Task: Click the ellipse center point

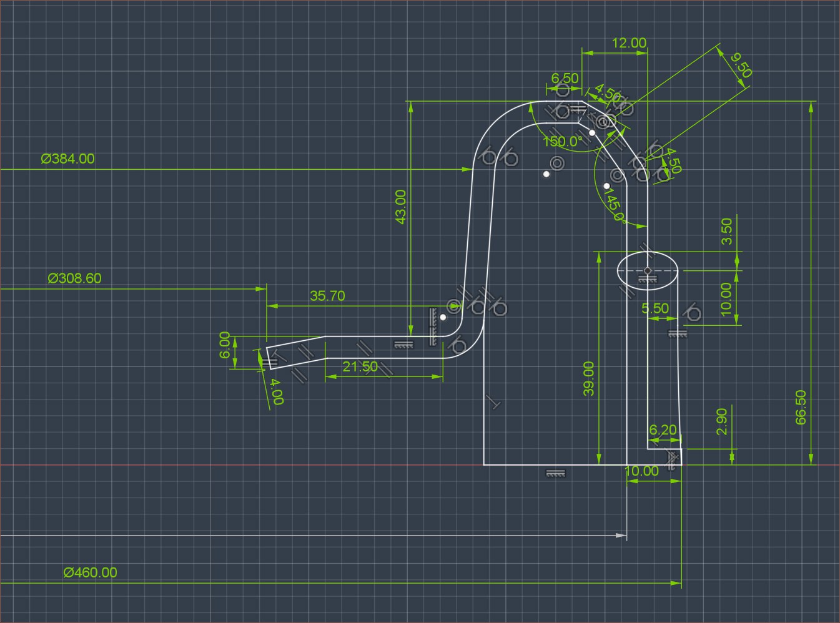Action: [648, 271]
